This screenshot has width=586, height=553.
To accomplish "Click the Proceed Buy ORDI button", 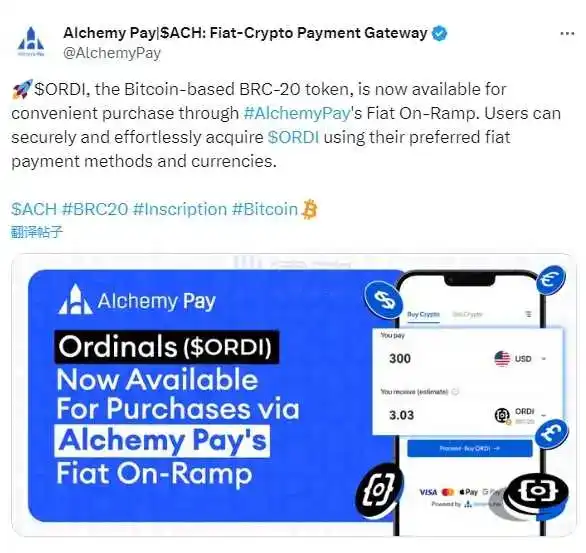I will [469, 448].
